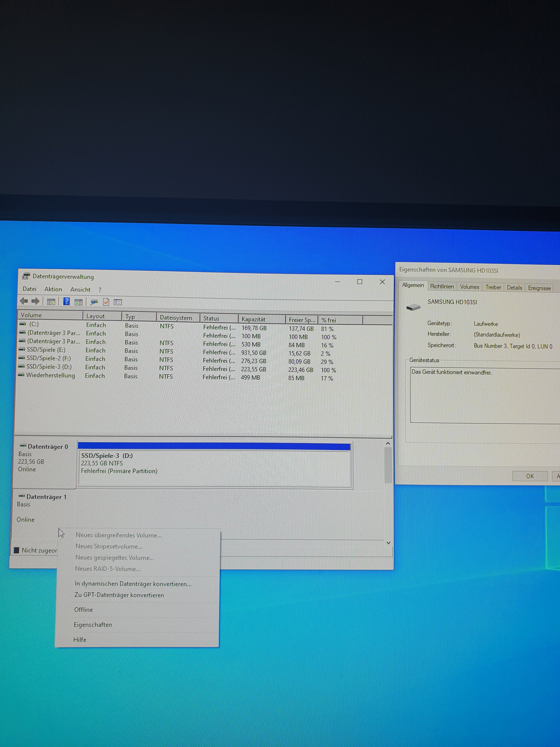Select the SSD/Spiele-3 (D:) partition block
The width and height of the screenshot is (560, 747).
coord(214,468)
